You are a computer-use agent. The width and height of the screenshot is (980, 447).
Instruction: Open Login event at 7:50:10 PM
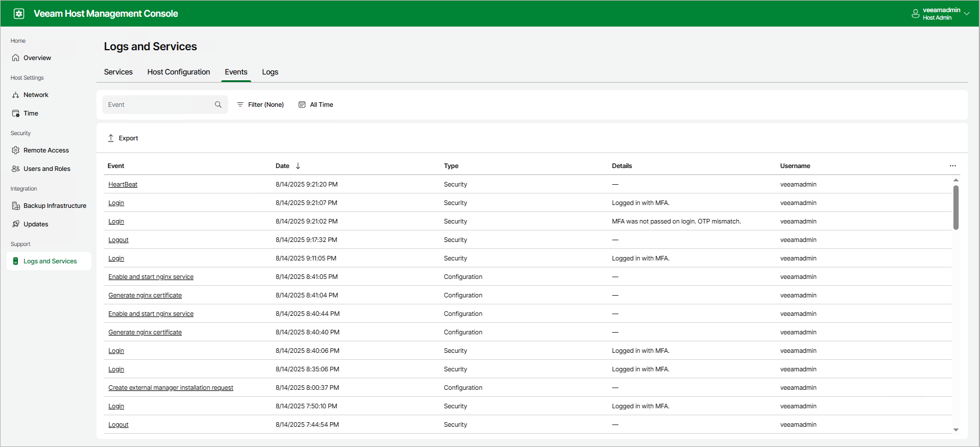coord(116,406)
